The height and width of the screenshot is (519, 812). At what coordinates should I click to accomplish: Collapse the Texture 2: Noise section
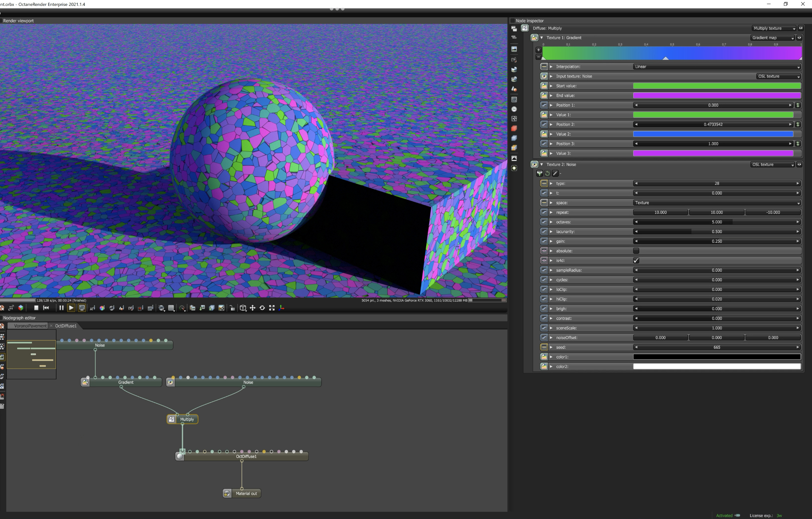point(542,165)
